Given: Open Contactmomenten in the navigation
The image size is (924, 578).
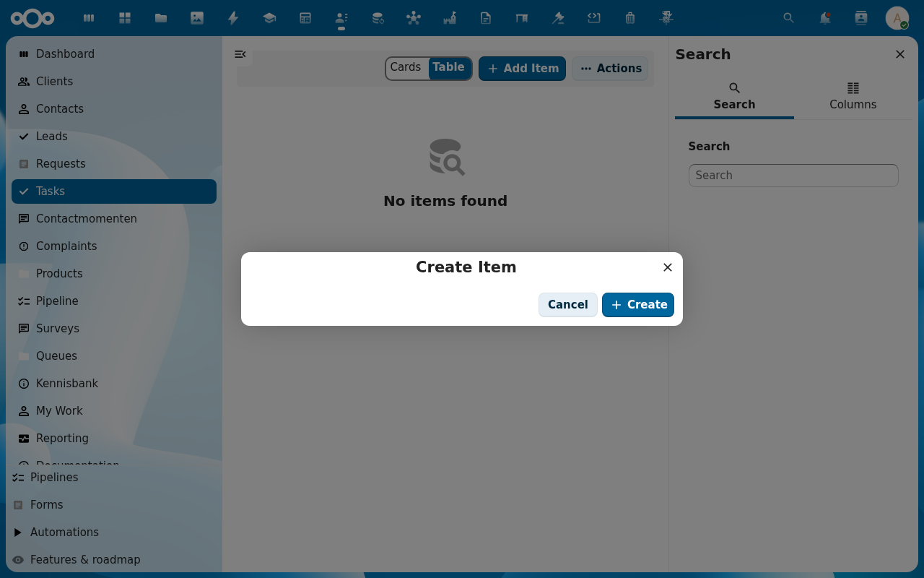Looking at the screenshot, I should coord(114,219).
